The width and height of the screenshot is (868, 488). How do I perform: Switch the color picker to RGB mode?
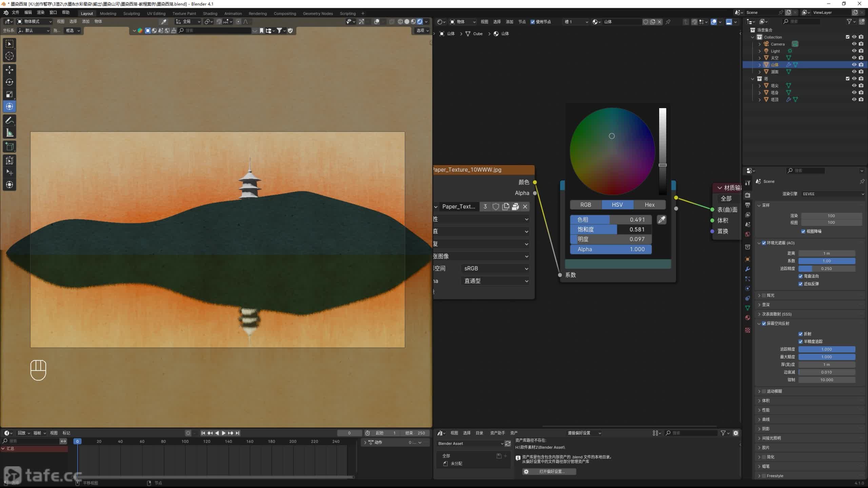tap(586, 205)
